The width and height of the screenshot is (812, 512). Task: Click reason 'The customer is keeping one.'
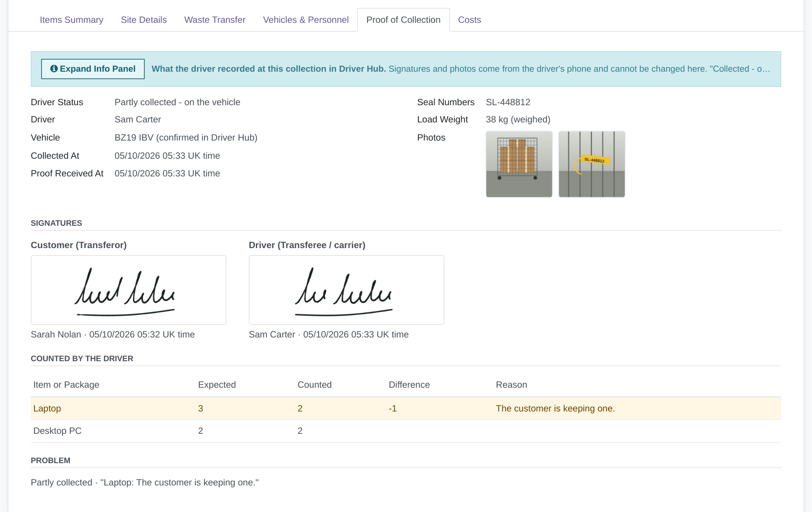(555, 409)
